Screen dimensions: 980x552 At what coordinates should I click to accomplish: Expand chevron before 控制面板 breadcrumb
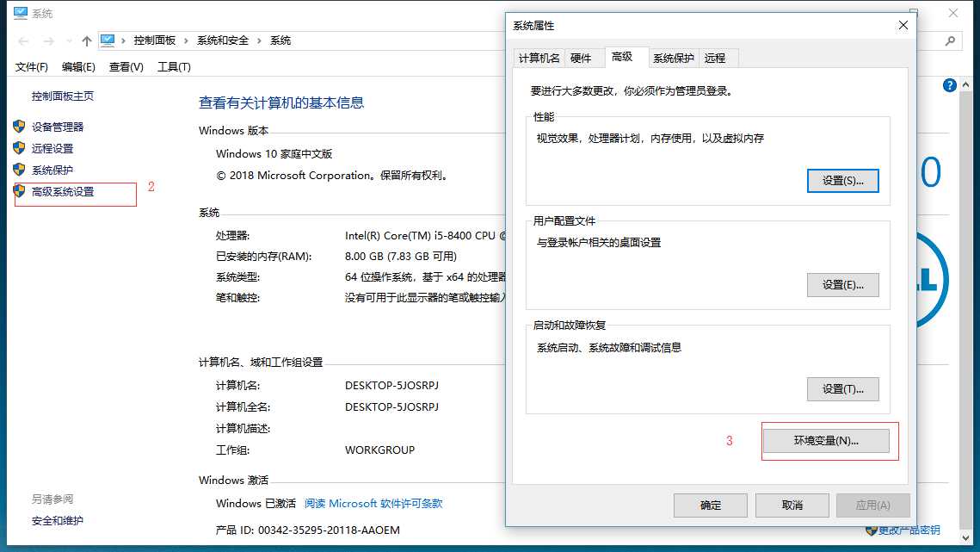(x=124, y=40)
